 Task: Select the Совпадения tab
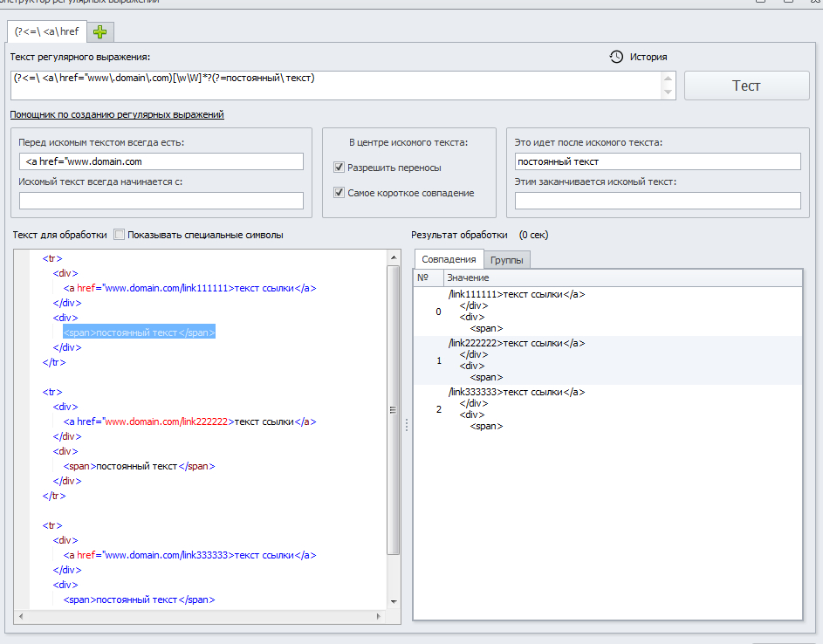pos(449,259)
